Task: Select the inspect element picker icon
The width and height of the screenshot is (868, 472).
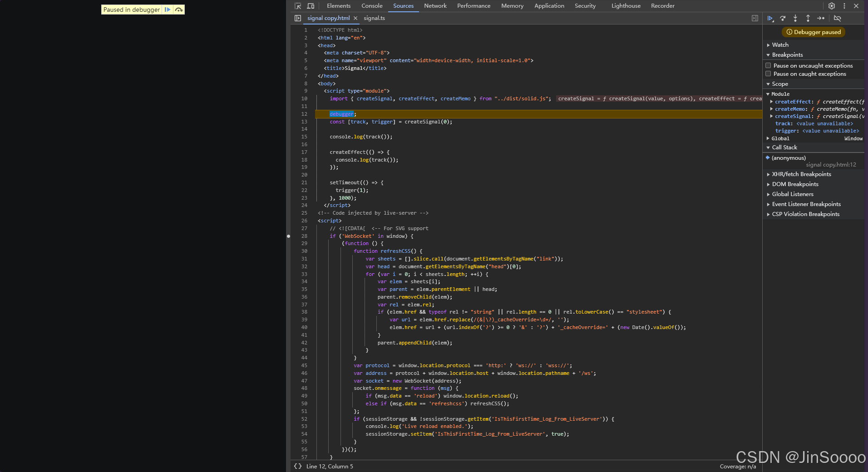Action: tap(298, 6)
